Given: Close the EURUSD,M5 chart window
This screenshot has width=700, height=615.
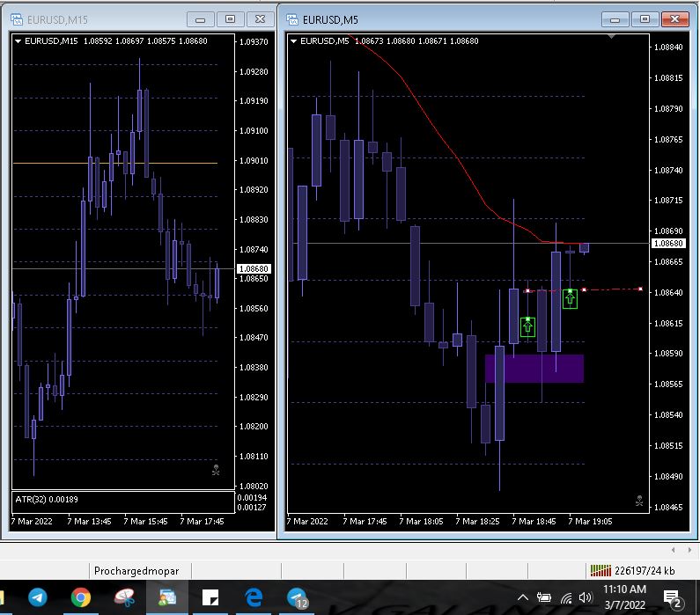Looking at the screenshot, I should coord(674,19).
